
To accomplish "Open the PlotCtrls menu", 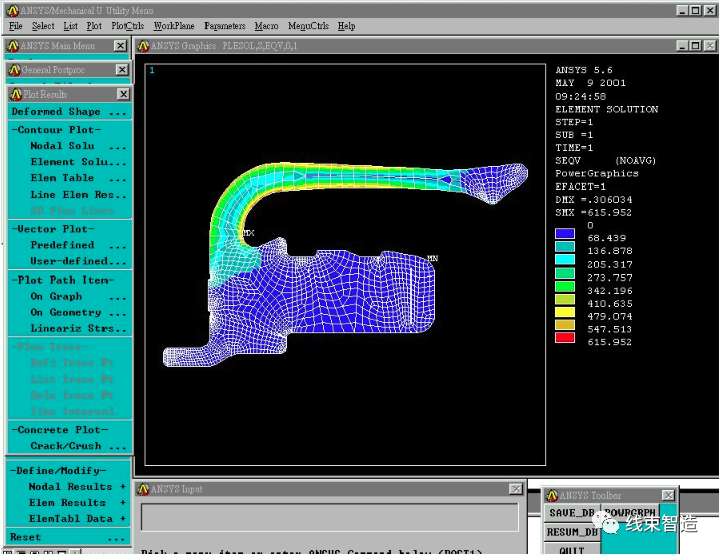I will pyautogui.click(x=127, y=26).
